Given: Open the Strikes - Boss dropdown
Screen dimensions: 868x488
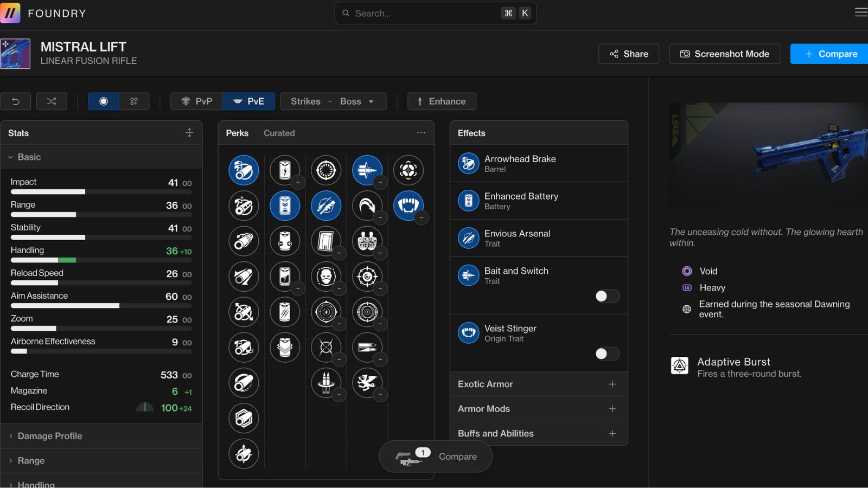Looking at the screenshot, I should pos(333,101).
